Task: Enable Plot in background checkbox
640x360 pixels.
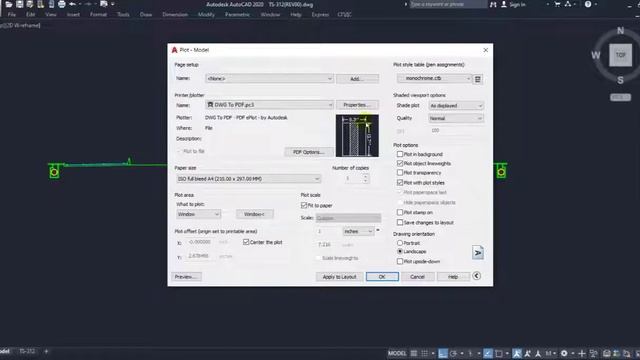Action: pyautogui.click(x=400, y=154)
